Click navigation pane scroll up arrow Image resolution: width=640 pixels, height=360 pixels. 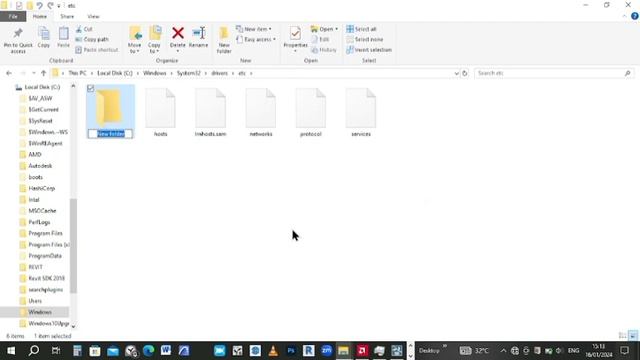(x=73, y=86)
